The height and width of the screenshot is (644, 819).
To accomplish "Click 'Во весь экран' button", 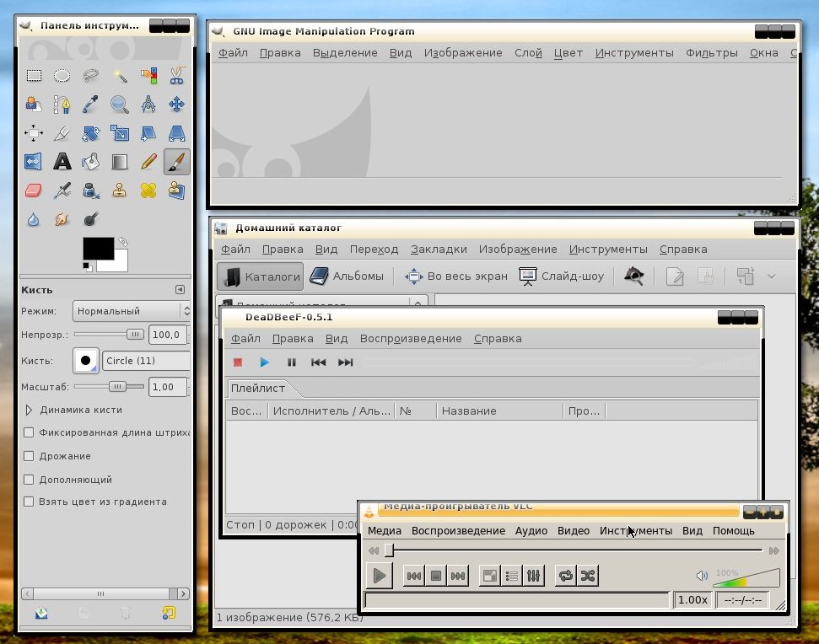I will click(456, 276).
